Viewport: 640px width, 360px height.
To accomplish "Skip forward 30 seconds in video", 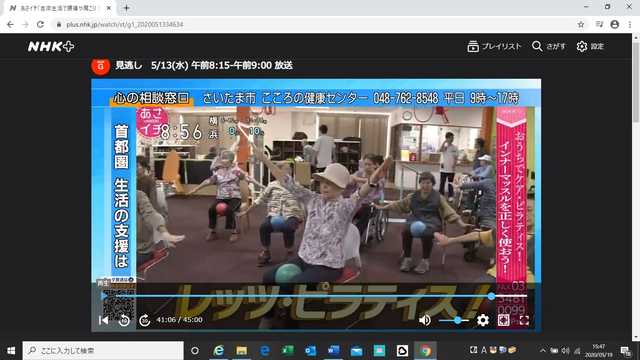I will [144, 320].
